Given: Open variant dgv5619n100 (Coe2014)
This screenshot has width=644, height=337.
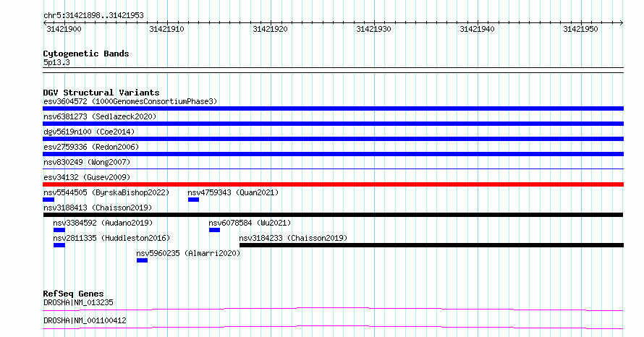Looking at the screenshot, I should 89,132.
